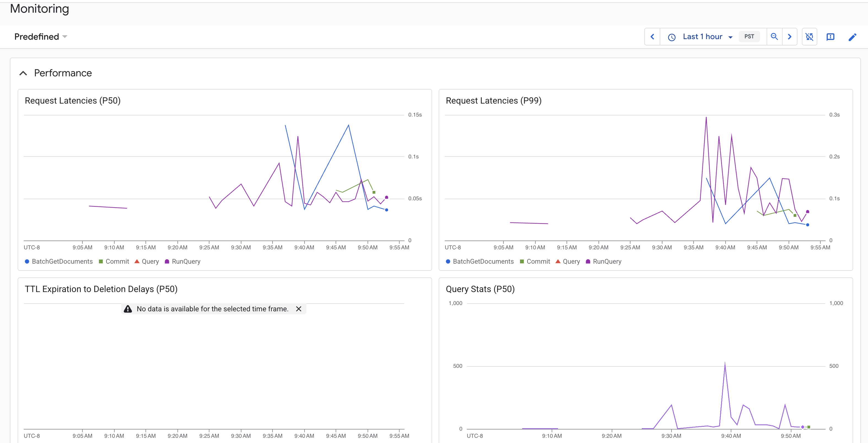This screenshot has width=868, height=443.
Task: Go to previous time range arrow
Action: pos(652,37)
